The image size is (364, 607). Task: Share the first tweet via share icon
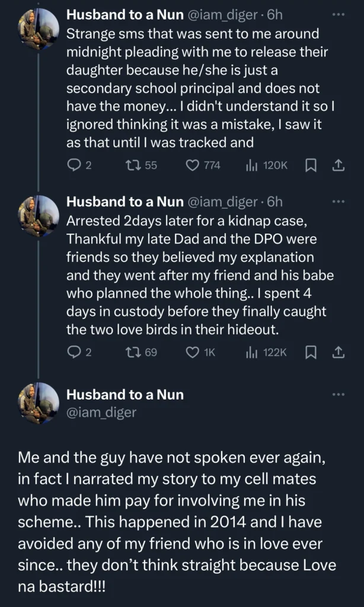pyautogui.click(x=339, y=166)
